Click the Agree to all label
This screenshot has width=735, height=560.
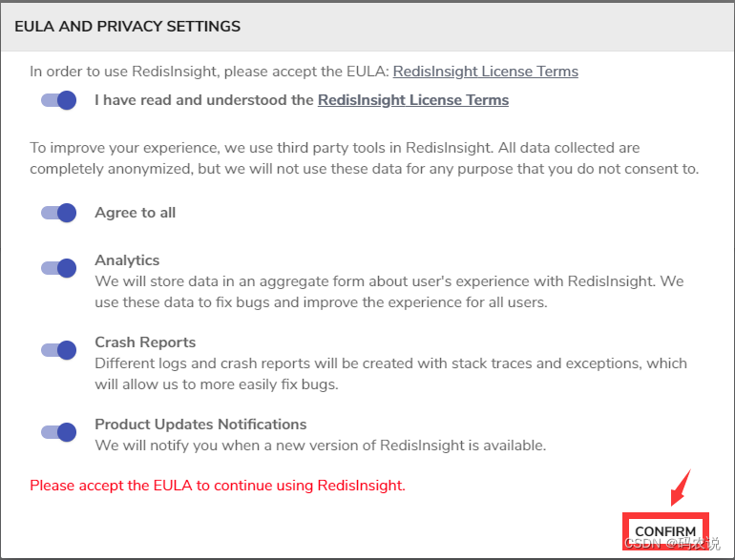click(x=135, y=213)
